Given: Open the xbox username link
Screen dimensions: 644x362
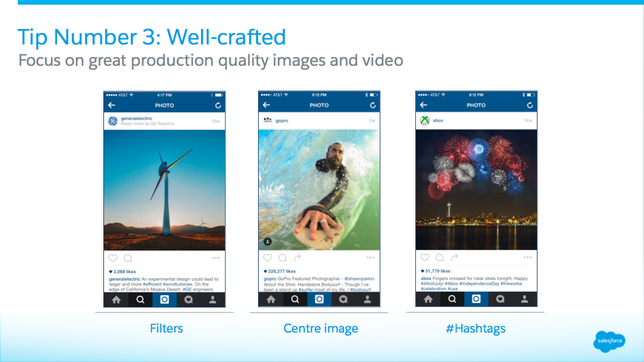Looking at the screenshot, I should (438, 120).
